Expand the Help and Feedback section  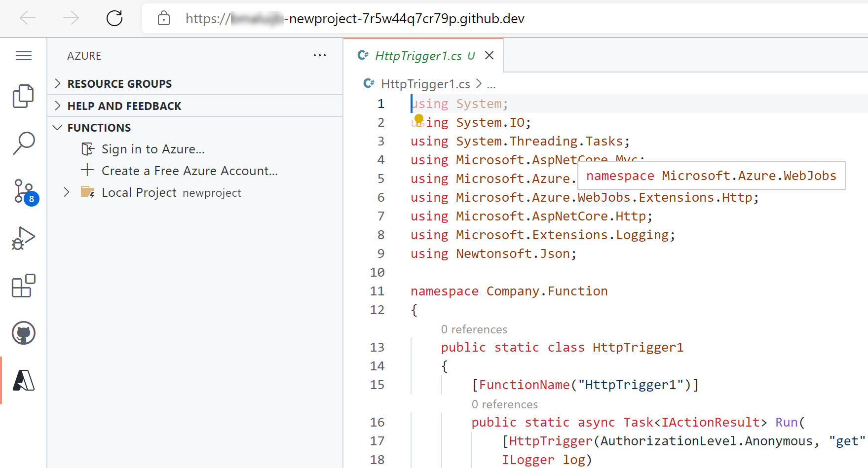pos(195,106)
